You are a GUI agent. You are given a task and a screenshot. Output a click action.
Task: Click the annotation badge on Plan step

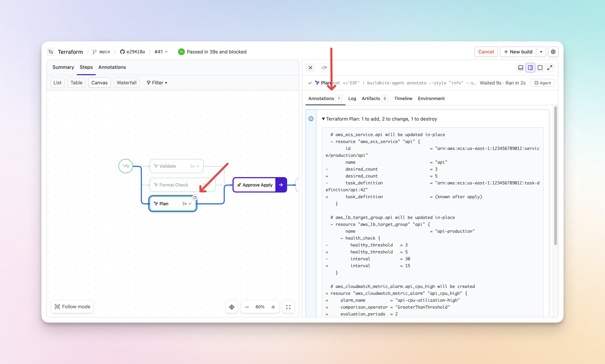click(195, 198)
